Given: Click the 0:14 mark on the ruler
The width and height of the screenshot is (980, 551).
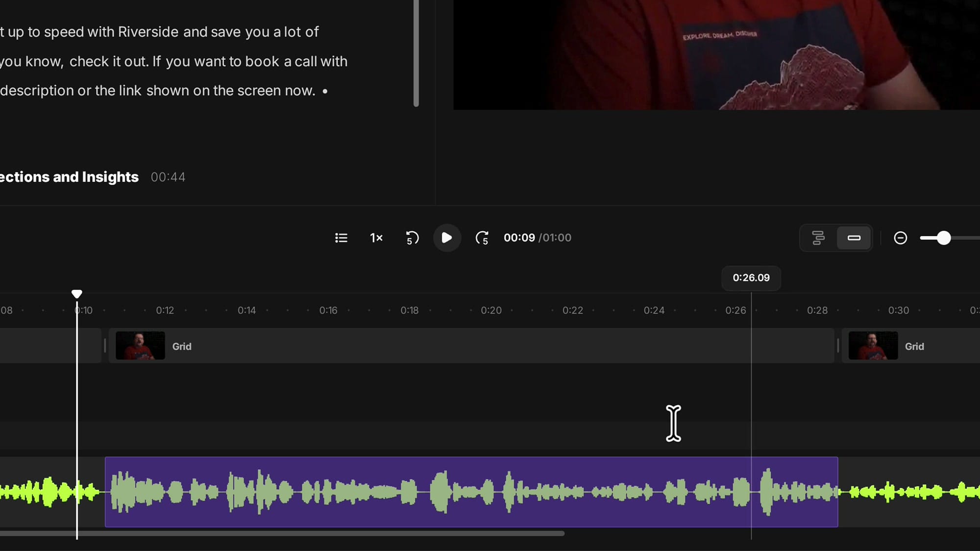Looking at the screenshot, I should [247, 311].
